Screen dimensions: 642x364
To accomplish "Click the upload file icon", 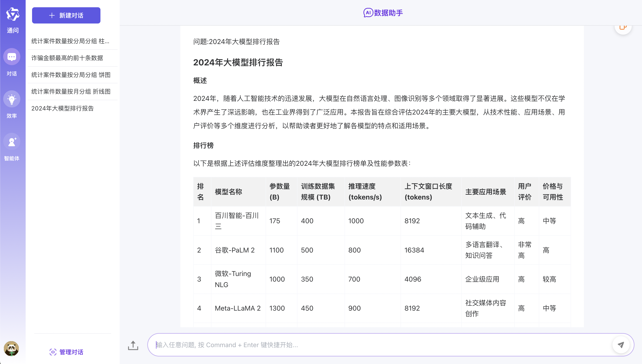I will [133, 345].
